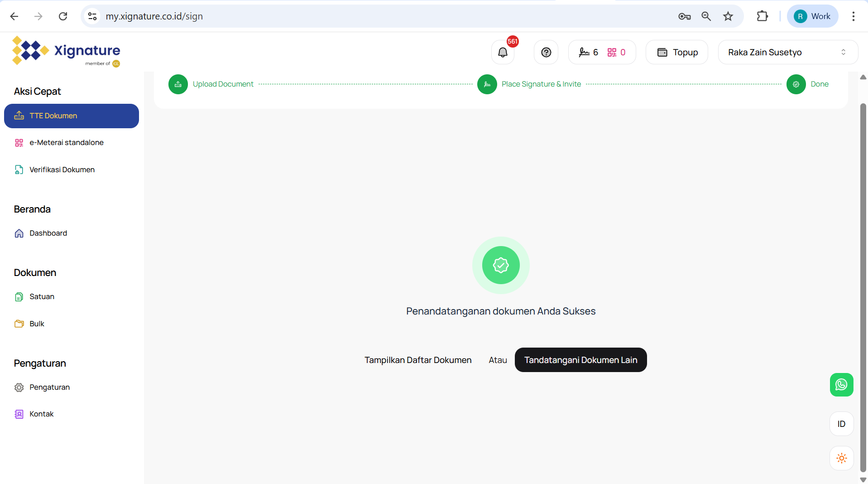Bookmark this page with star icon

[x=728, y=16]
